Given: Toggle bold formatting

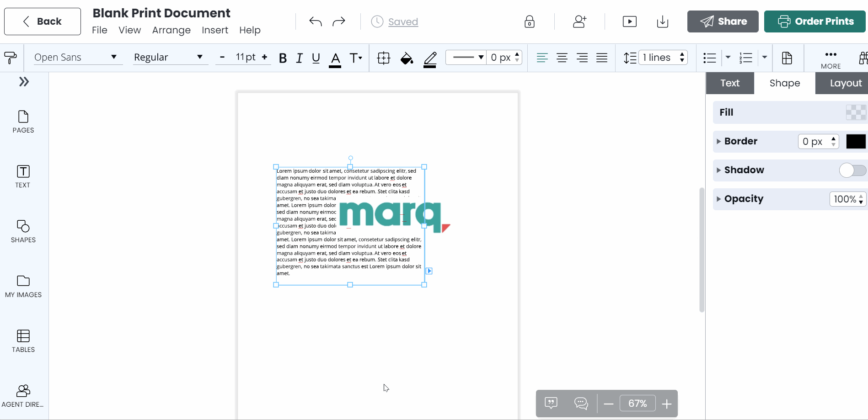Looking at the screenshot, I should coord(283,58).
